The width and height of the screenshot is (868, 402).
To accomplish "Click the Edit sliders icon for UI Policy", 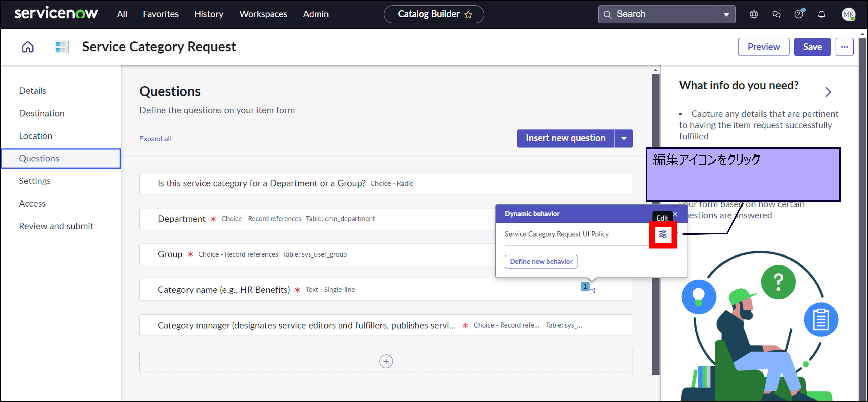I will tap(663, 234).
